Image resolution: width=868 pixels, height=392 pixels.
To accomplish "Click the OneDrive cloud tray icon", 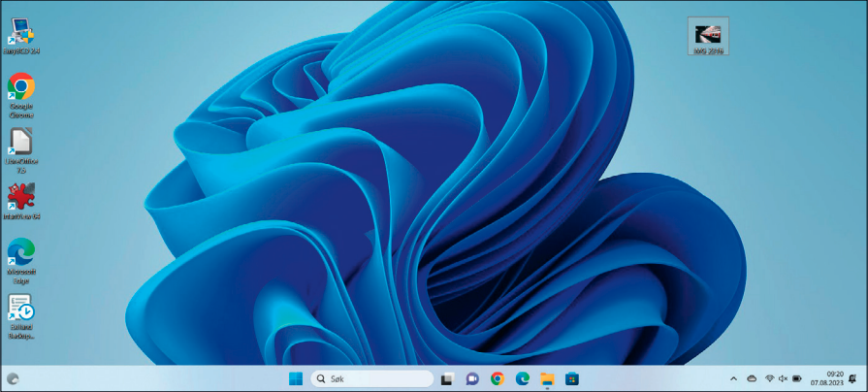I will [x=752, y=378].
